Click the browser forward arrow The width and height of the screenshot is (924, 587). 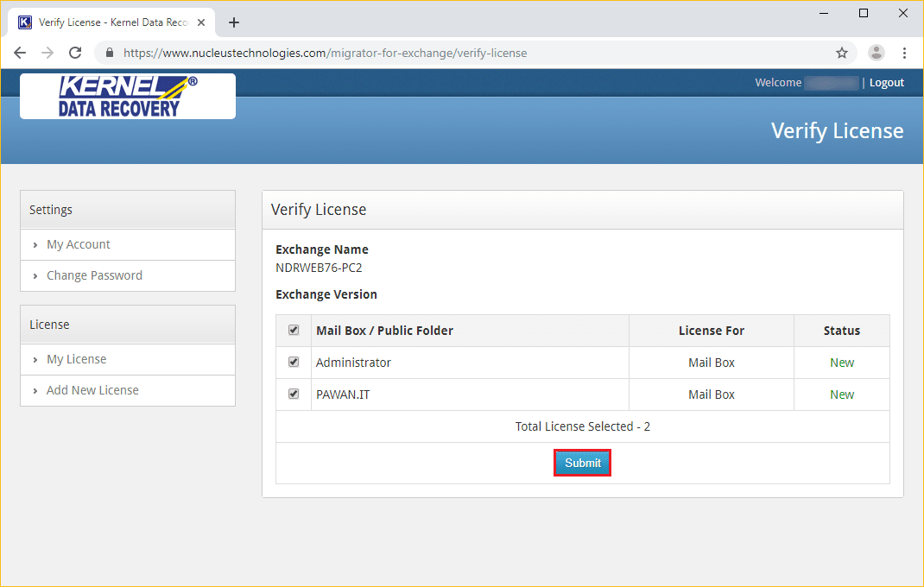tap(47, 53)
